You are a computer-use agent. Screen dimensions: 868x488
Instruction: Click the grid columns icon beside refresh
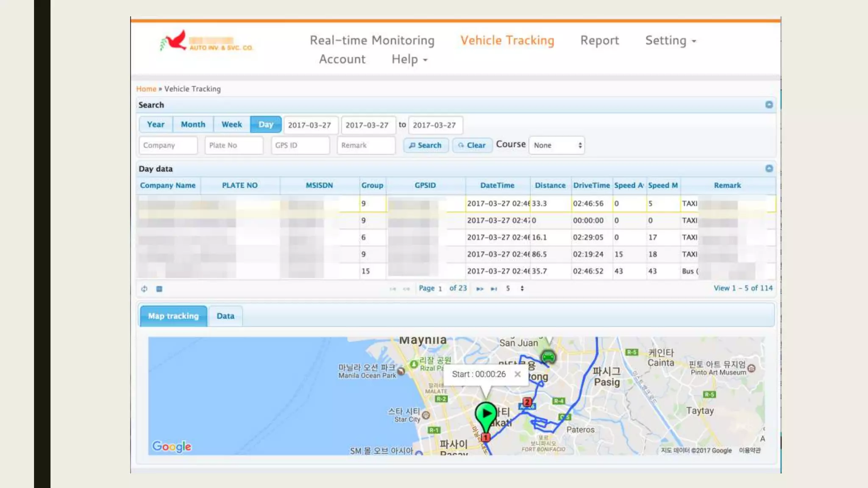click(159, 289)
